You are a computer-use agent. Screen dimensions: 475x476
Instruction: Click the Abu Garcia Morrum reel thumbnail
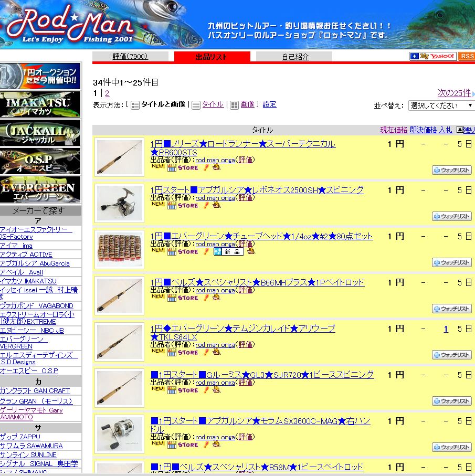coord(120,435)
